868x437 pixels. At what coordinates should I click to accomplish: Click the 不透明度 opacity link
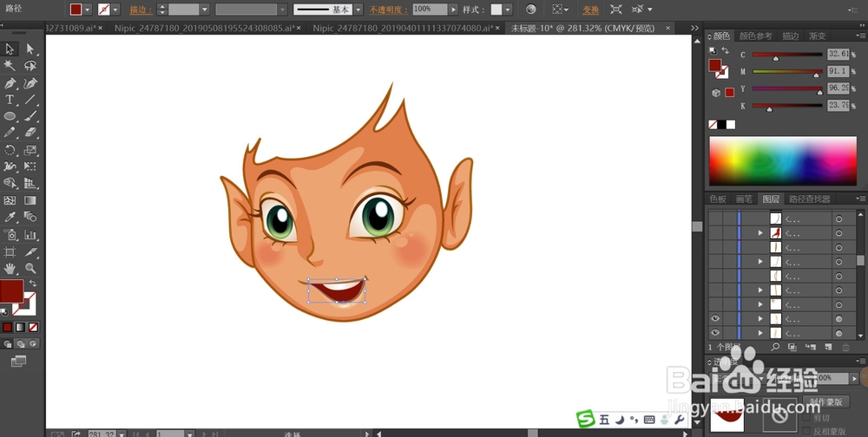pyautogui.click(x=388, y=10)
